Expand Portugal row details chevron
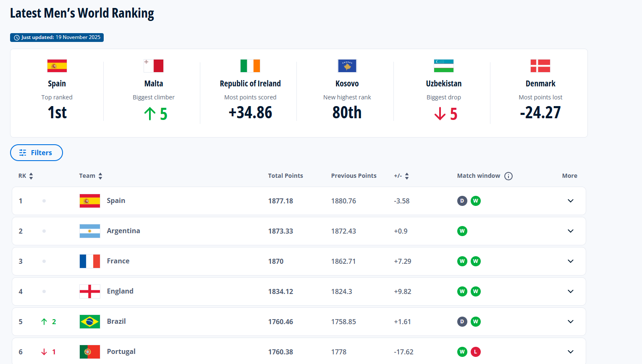This screenshot has width=642, height=364. click(570, 352)
